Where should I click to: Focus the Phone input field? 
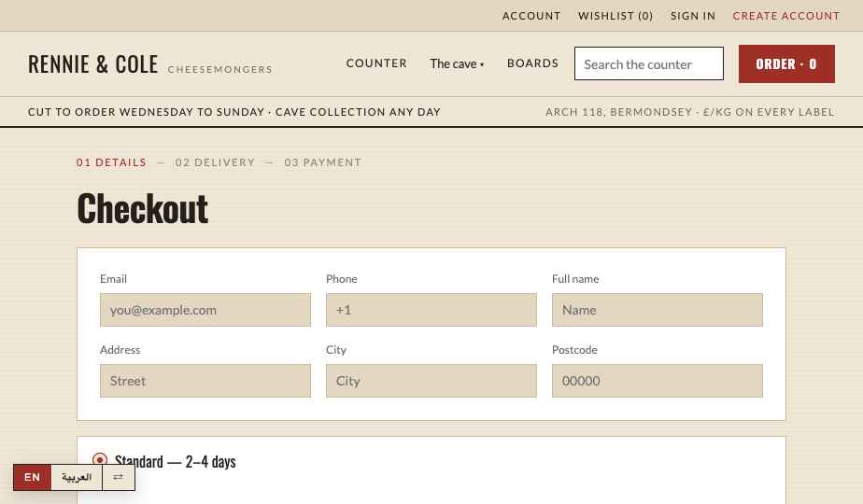[x=431, y=310]
